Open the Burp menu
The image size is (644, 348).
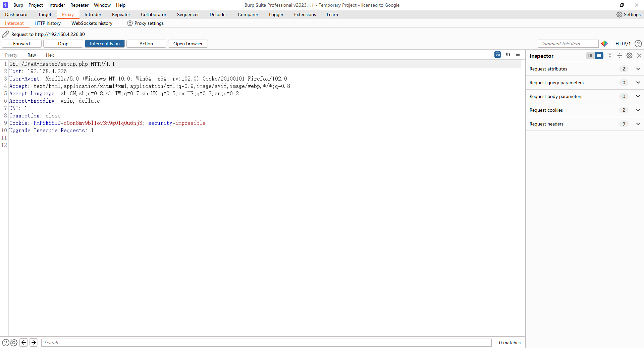18,5
